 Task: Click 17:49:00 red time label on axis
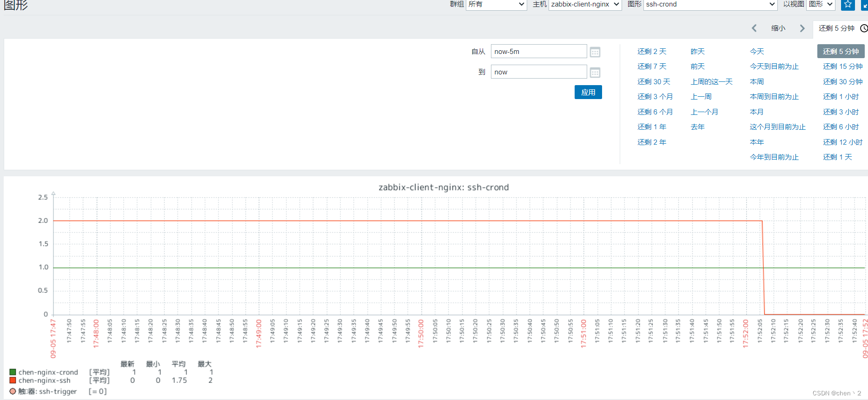point(258,333)
